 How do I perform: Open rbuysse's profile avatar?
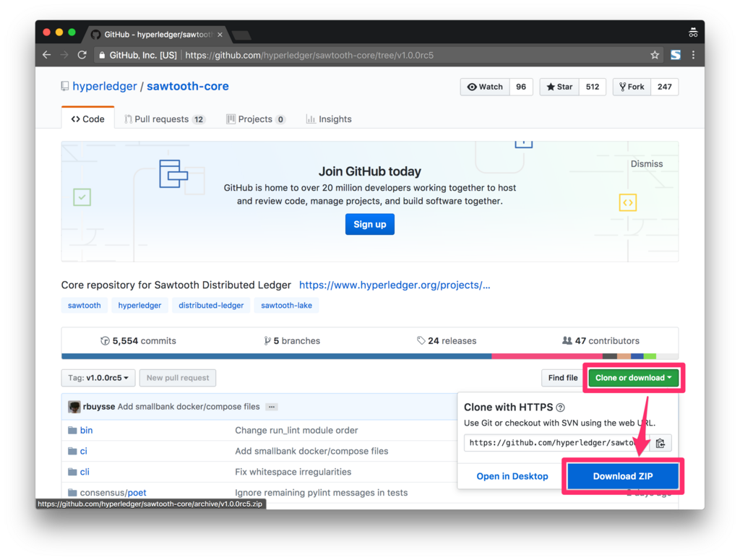[x=74, y=407]
